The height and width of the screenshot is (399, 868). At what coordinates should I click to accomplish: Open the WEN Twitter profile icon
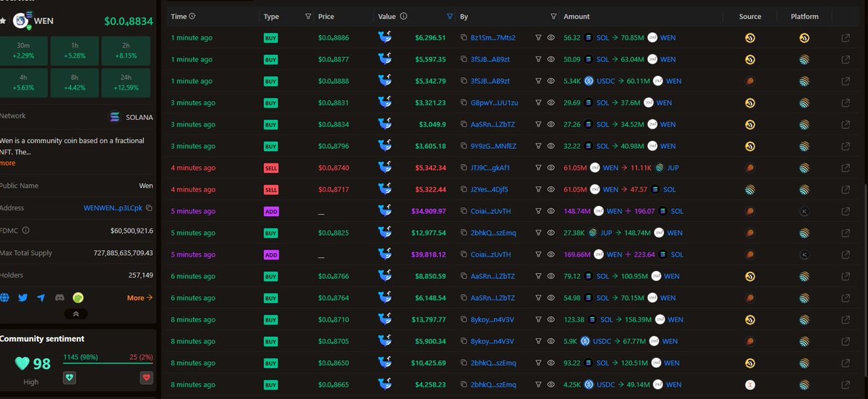point(22,297)
